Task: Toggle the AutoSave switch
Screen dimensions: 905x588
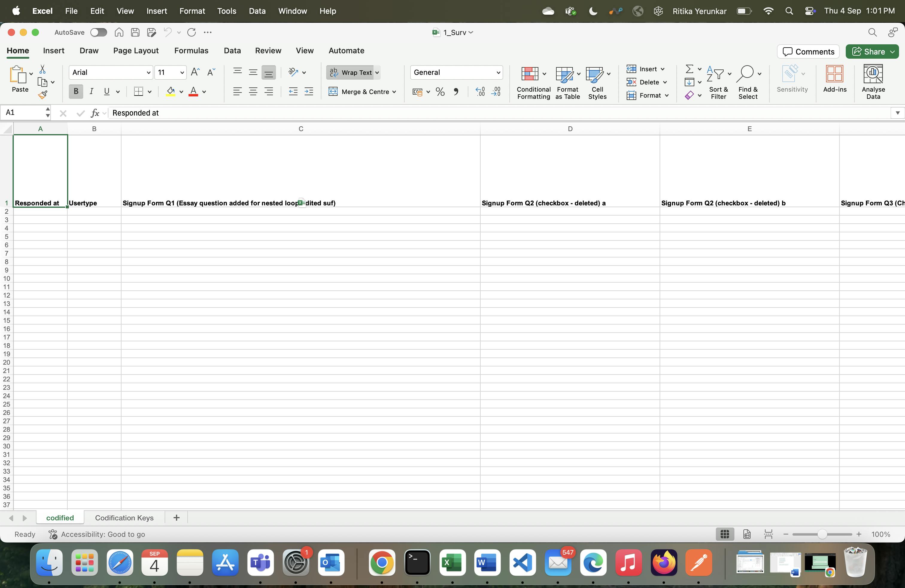Action: (98, 32)
